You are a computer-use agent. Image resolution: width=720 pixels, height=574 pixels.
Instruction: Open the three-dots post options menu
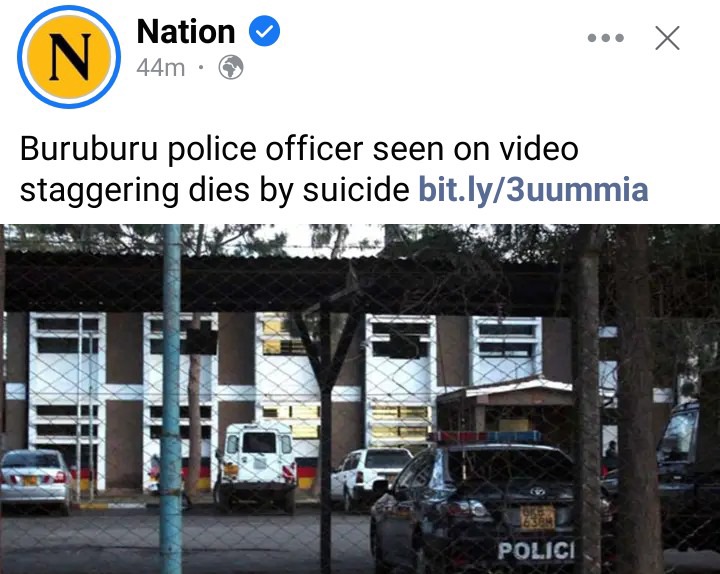coord(606,38)
